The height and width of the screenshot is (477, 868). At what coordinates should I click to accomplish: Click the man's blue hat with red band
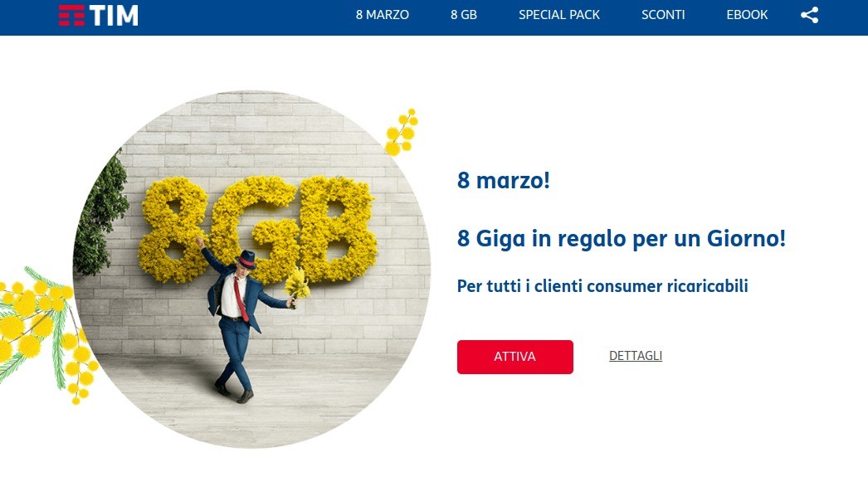(x=246, y=259)
